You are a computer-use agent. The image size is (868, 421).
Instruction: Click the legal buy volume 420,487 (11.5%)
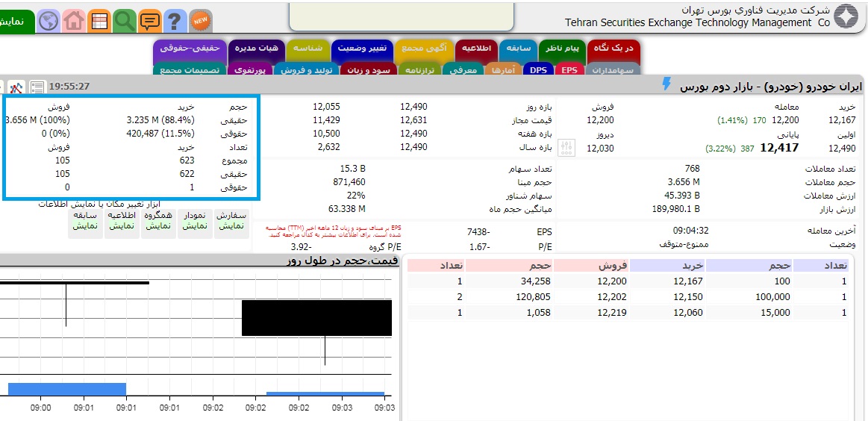[x=162, y=133]
